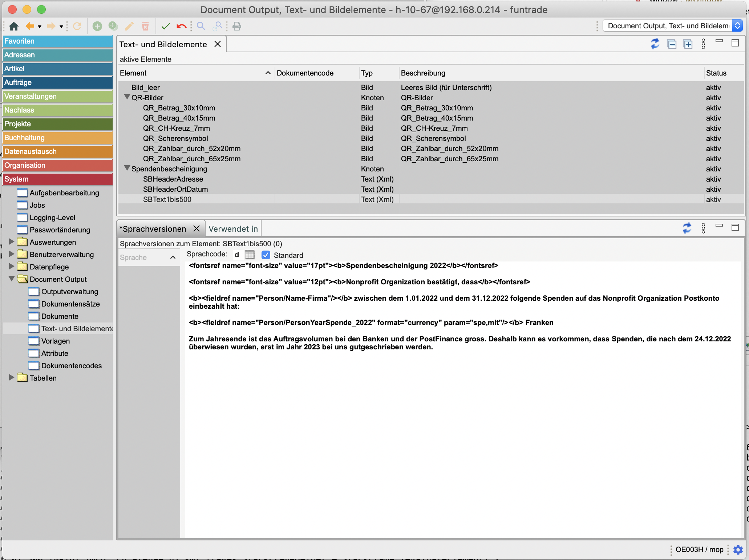Click the printer icon

click(237, 26)
